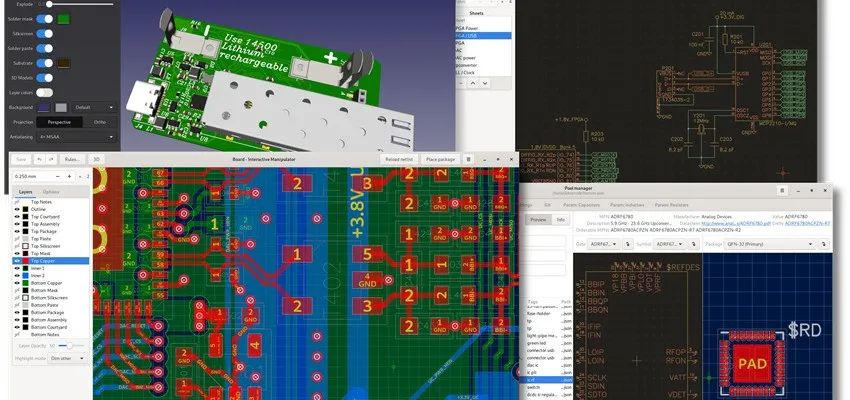Open the Highlight mode Dim other dropdown
This screenshot has width=850, height=400.
tap(72, 357)
